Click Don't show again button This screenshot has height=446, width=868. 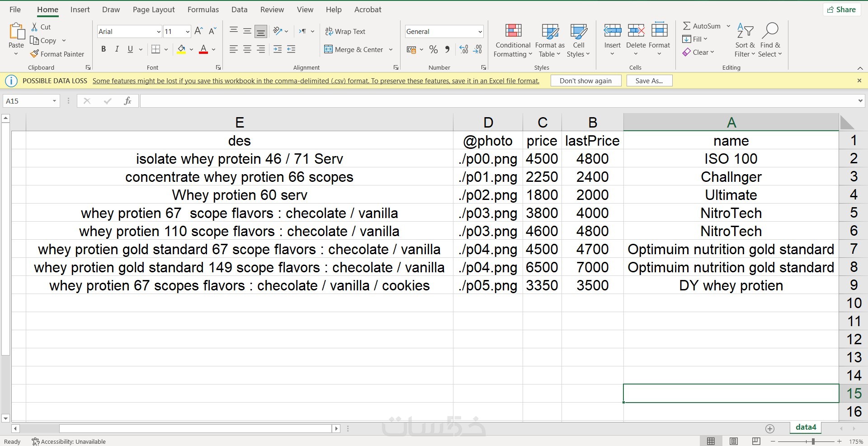coord(585,81)
